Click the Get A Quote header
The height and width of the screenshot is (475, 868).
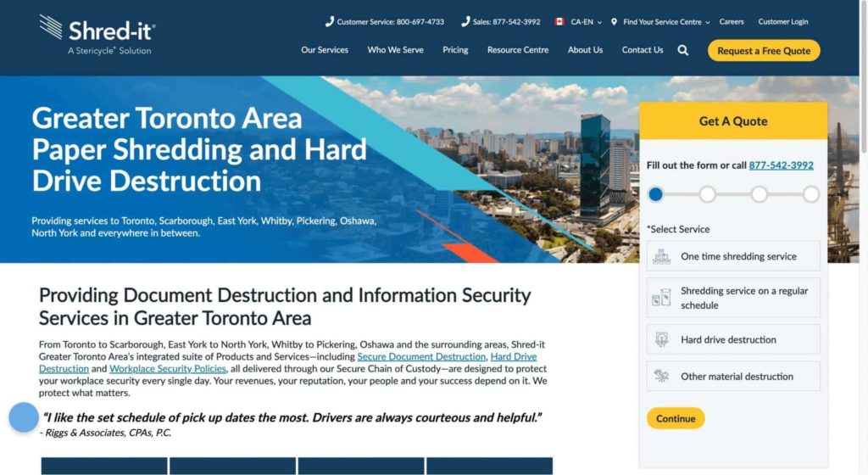click(733, 121)
